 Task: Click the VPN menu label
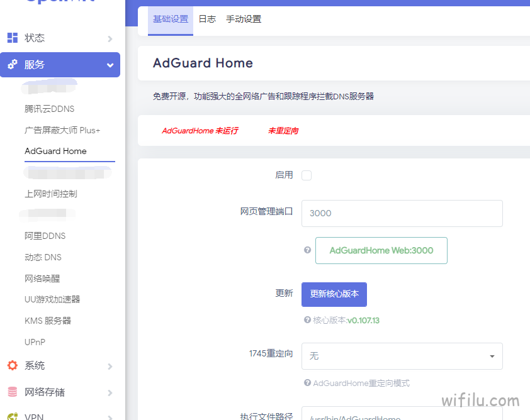point(34,416)
